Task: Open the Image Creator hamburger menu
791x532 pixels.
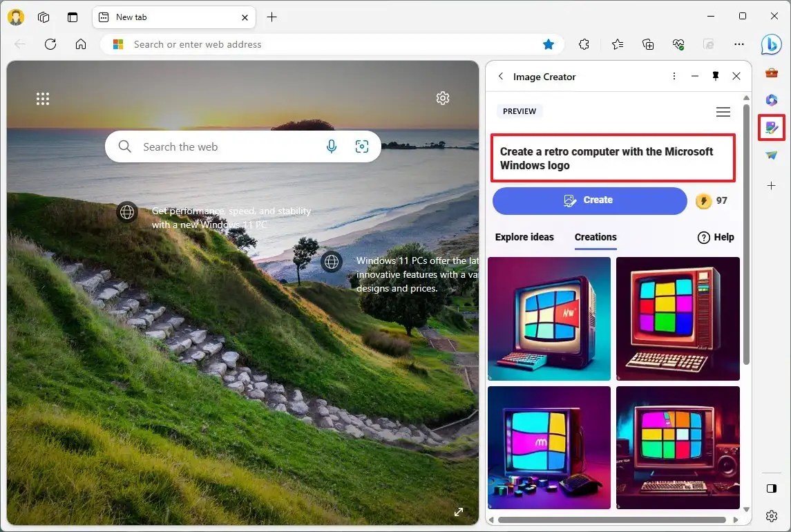Action: [723, 111]
